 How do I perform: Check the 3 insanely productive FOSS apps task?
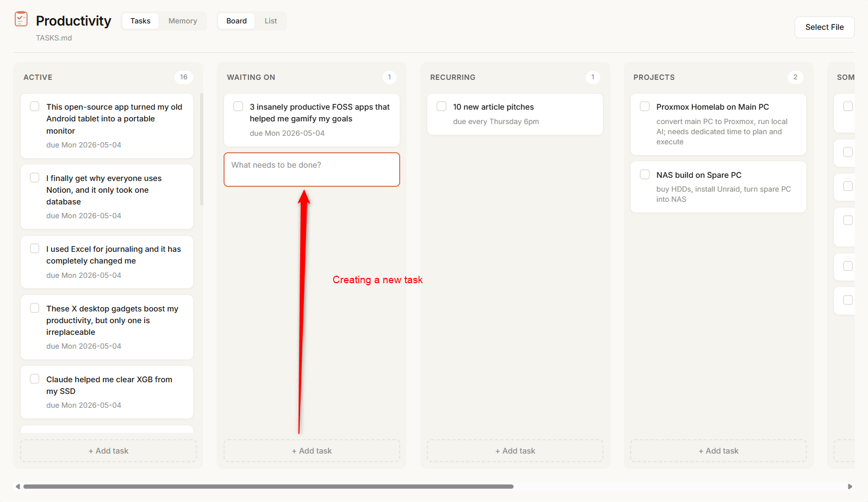pos(238,106)
